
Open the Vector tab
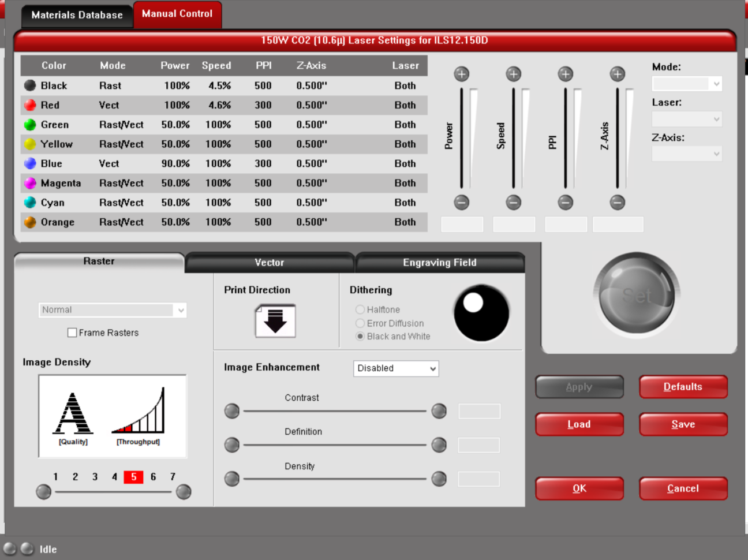click(x=270, y=263)
